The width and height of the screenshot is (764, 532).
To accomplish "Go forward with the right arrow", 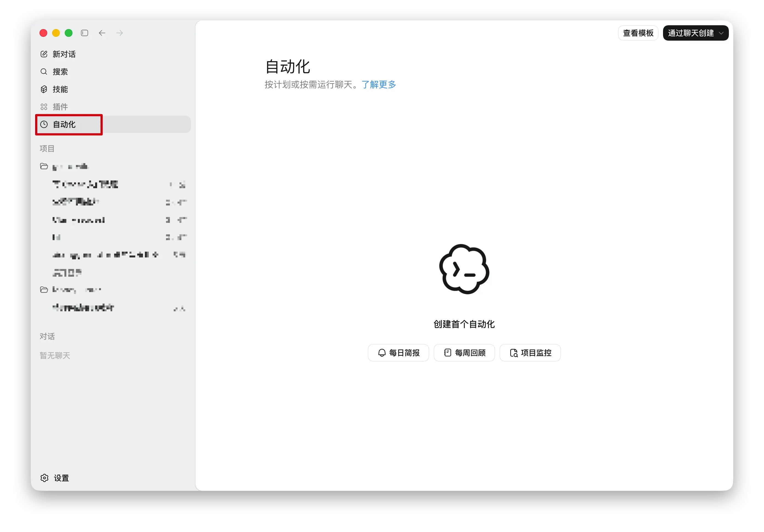I will tap(120, 33).
